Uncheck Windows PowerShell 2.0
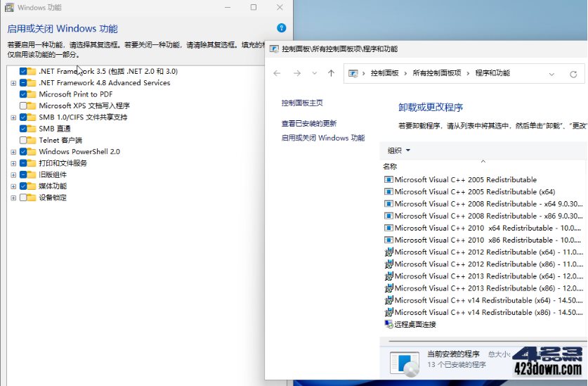Screen dimensions: 588x386 (x=23, y=151)
